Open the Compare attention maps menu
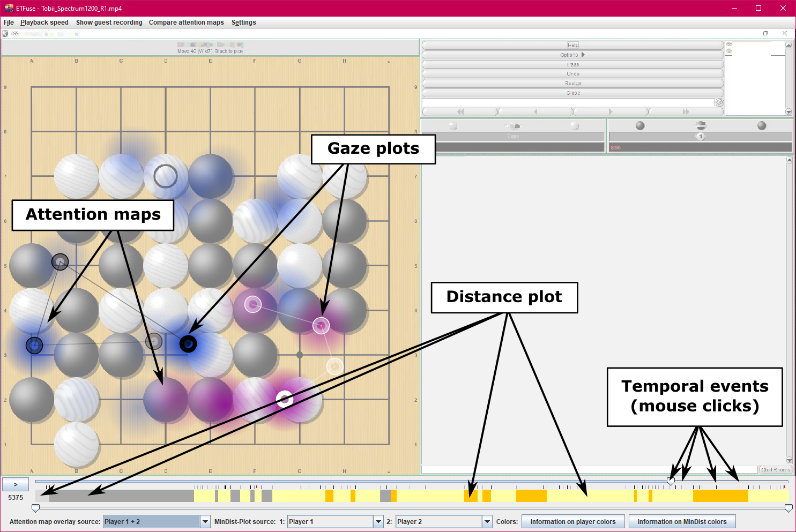796x532 pixels. pos(186,23)
